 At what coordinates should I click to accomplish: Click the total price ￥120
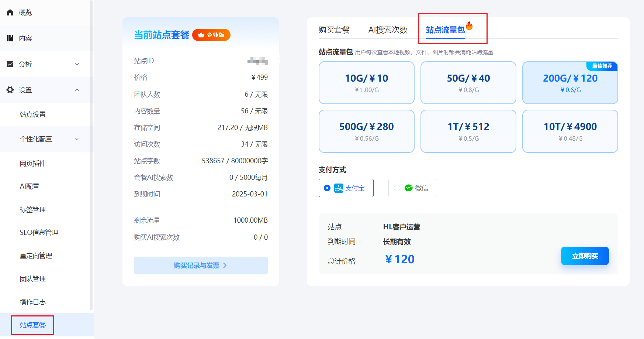click(x=399, y=259)
